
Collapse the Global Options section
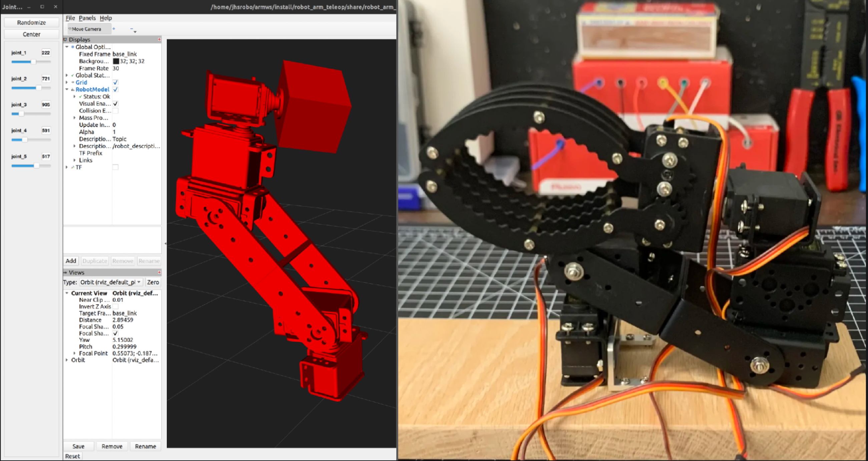pos(67,47)
